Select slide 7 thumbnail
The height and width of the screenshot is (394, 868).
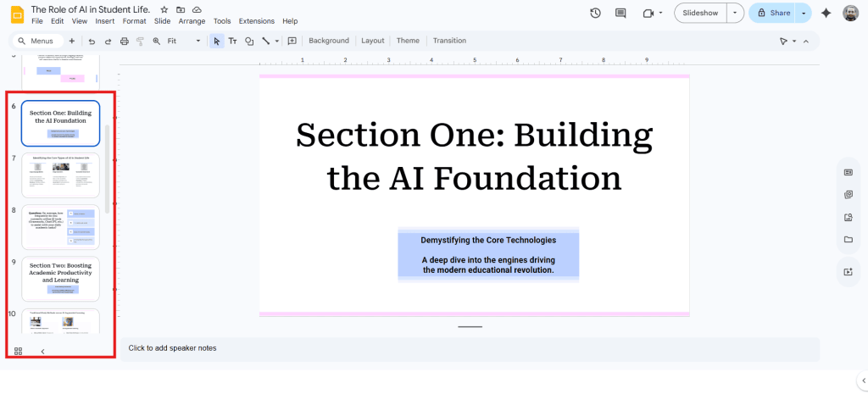click(x=60, y=175)
